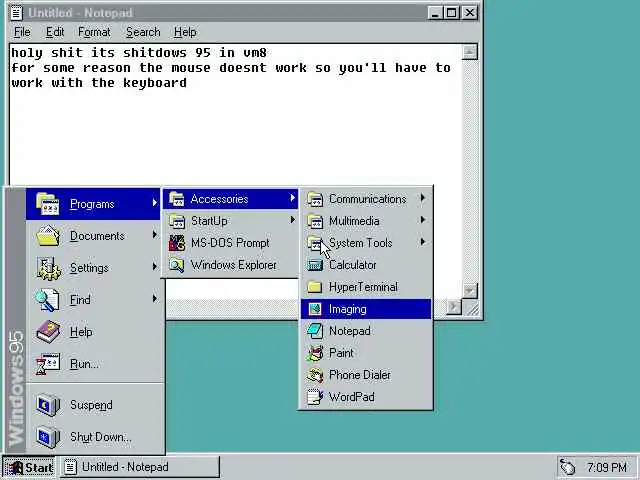Expand the Accessories submenu arrow
The width and height of the screenshot is (640, 480).
293,198
